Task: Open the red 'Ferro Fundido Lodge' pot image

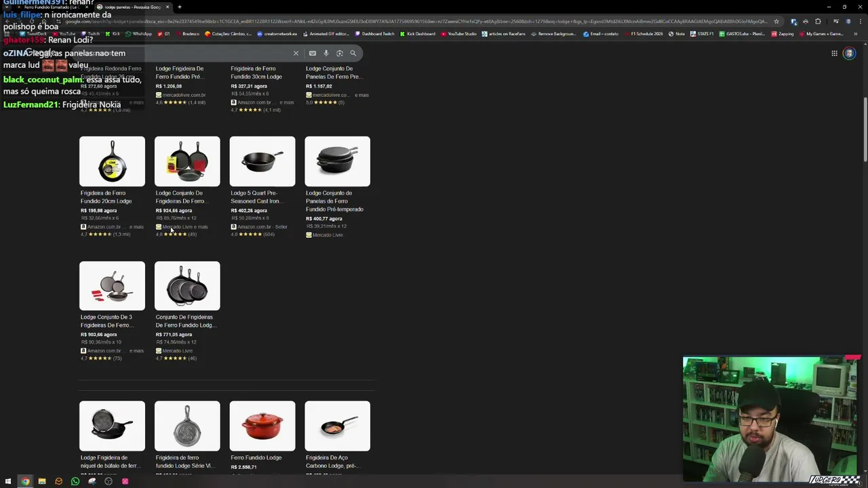Action: (262, 426)
